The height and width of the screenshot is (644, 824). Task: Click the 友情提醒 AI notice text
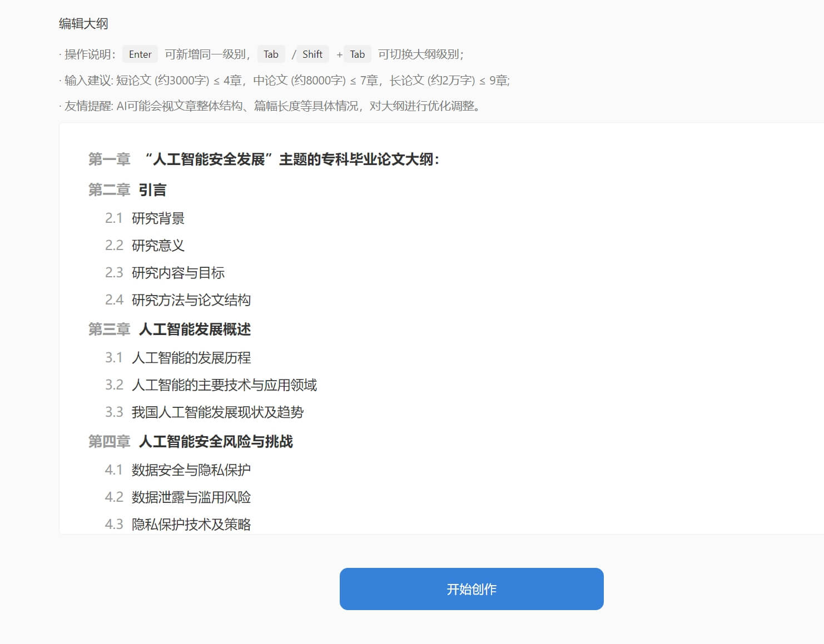click(x=271, y=106)
